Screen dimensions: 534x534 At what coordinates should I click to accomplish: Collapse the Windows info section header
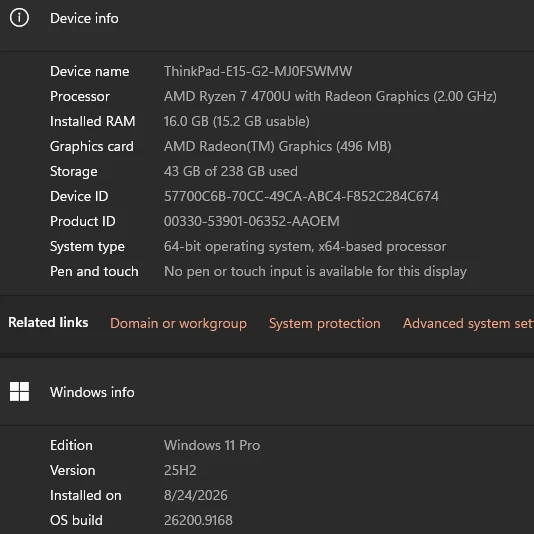267,392
